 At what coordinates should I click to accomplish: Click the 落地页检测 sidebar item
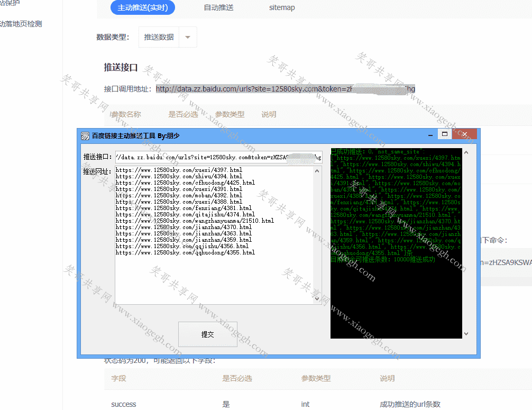point(21,24)
